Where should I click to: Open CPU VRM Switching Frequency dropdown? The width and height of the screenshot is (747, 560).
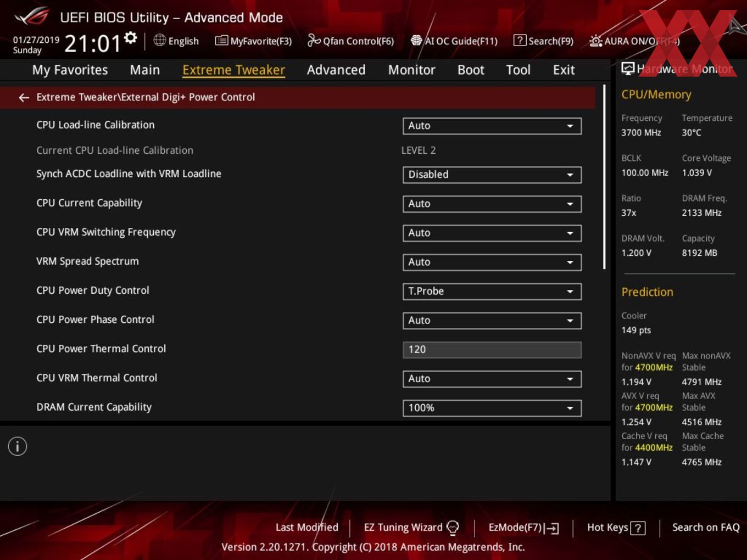[492, 233]
